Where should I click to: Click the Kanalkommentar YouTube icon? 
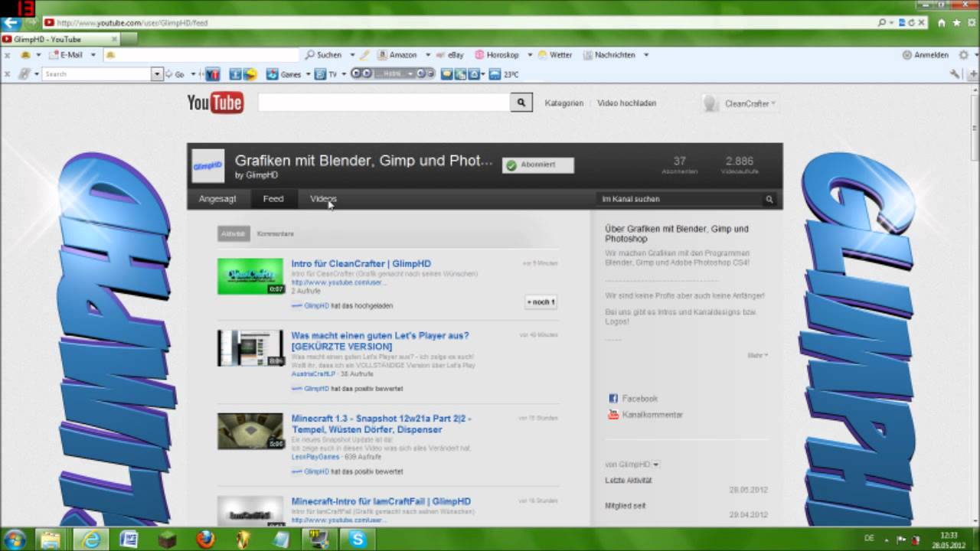coord(612,415)
